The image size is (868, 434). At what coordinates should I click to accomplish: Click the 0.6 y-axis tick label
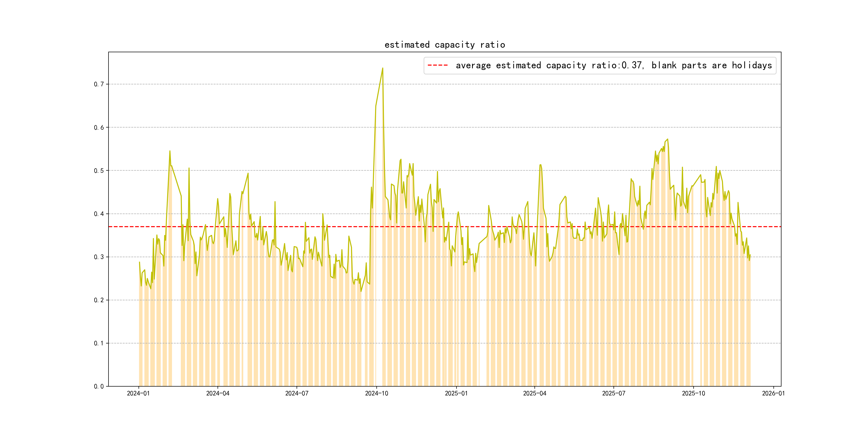pos(99,127)
